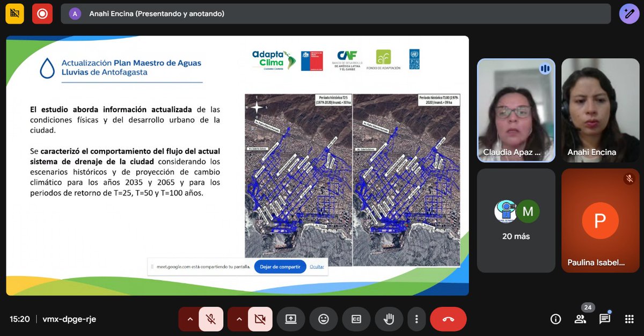The height and width of the screenshot is (336, 644).
Task: Send an emoji reaction
Action: click(323, 319)
